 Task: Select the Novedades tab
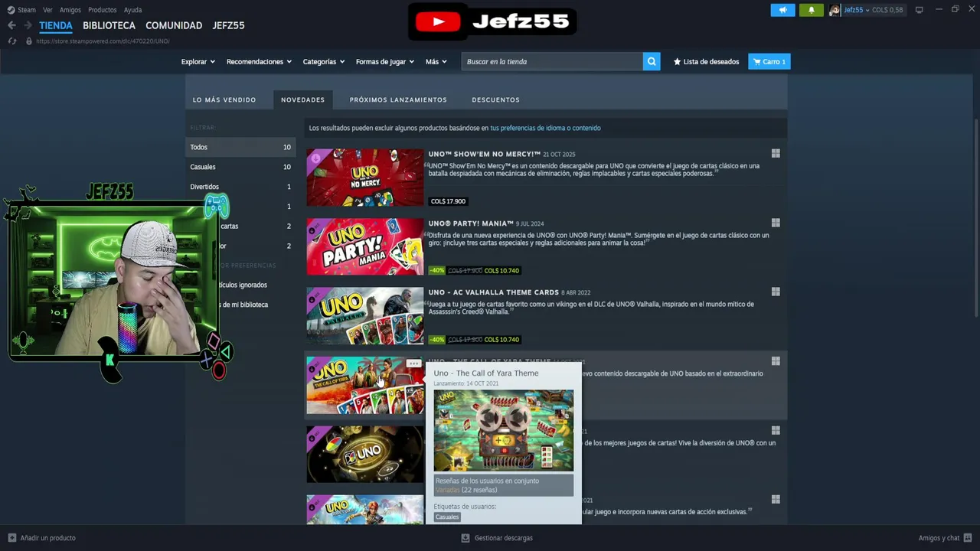pos(302,99)
